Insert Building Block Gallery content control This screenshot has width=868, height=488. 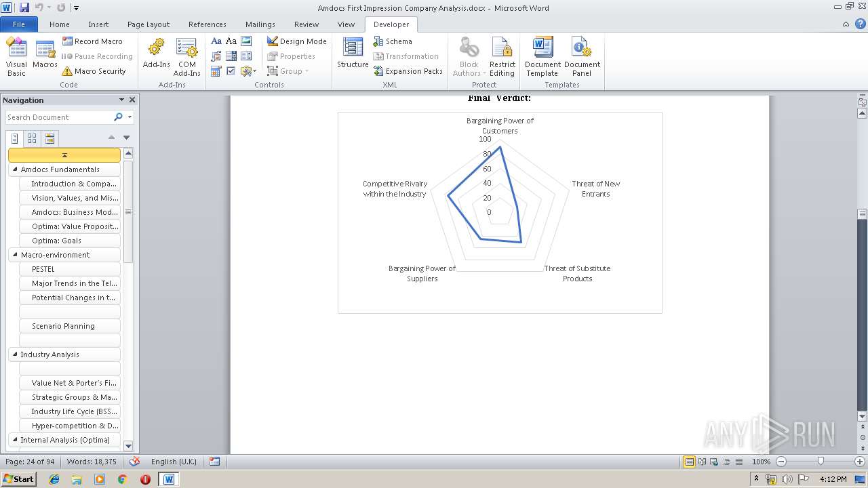[x=216, y=56]
